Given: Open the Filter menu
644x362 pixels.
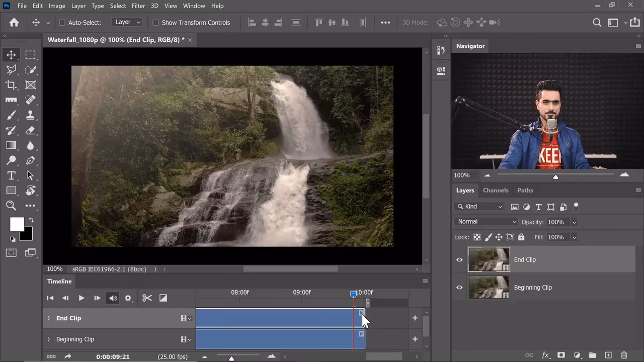Looking at the screenshot, I should pos(138,6).
